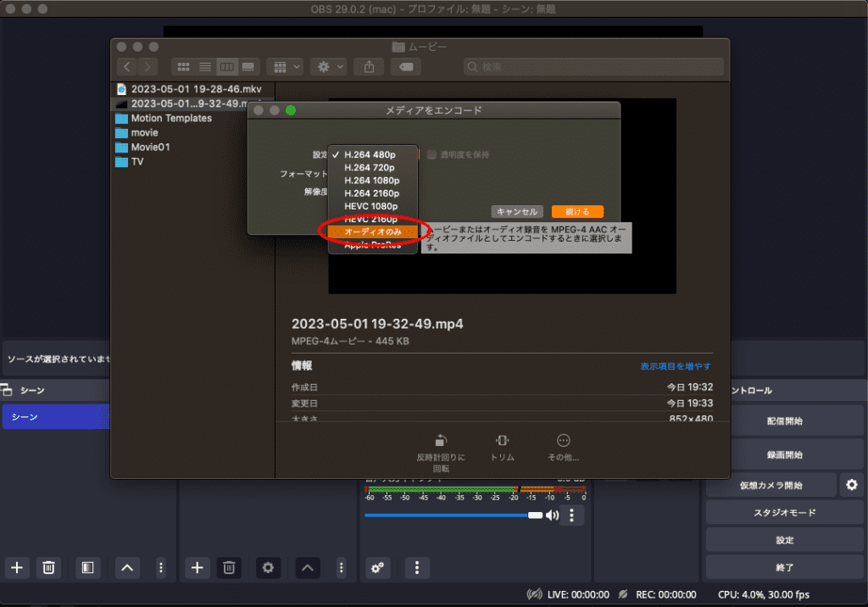The height and width of the screenshot is (607, 868).
Task: Move source up with arrow icon
Action: coord(308,568)
